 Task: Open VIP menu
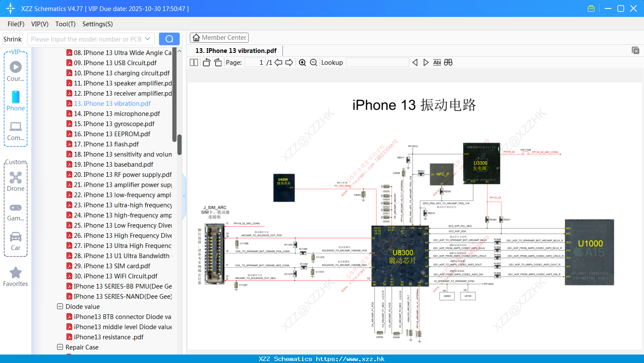pyautogui.click(x=40, y=24)
